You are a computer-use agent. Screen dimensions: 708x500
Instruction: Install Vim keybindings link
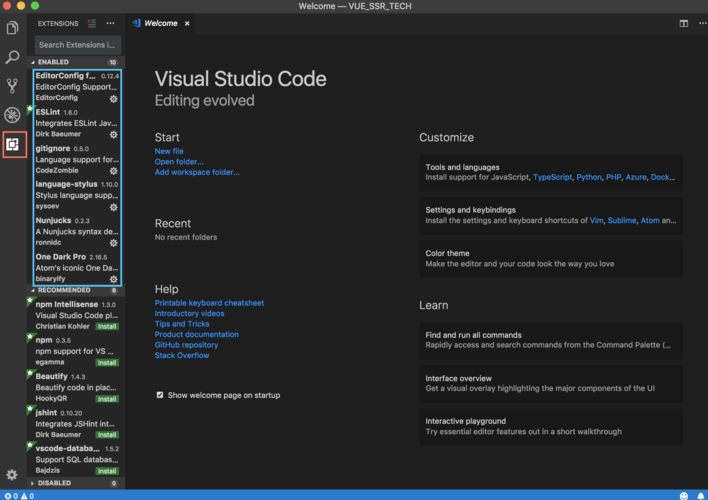pos(596,220)
